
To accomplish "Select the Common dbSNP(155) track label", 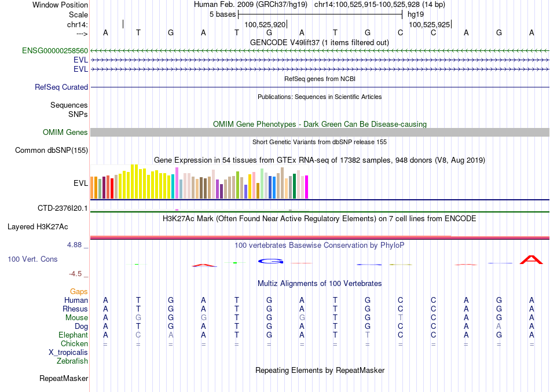I will [52, 150].
